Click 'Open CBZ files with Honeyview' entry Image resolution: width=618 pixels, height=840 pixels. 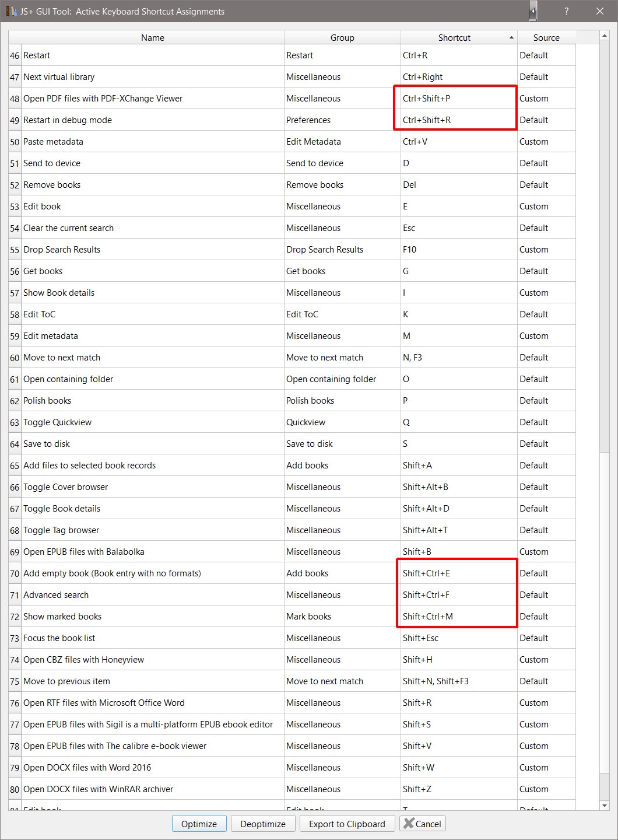pyautogui.click(x=153, y=660)
